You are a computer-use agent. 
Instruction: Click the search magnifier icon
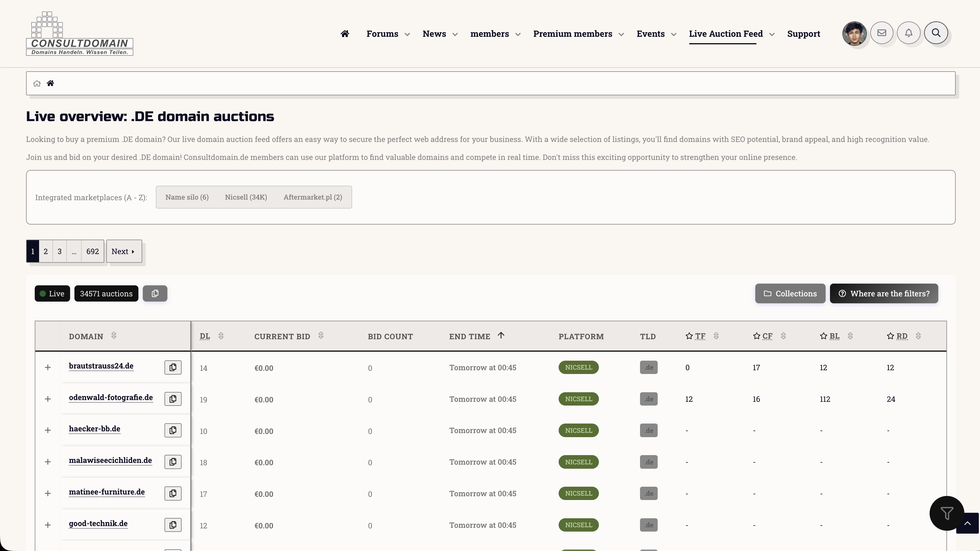coord(936,33)
